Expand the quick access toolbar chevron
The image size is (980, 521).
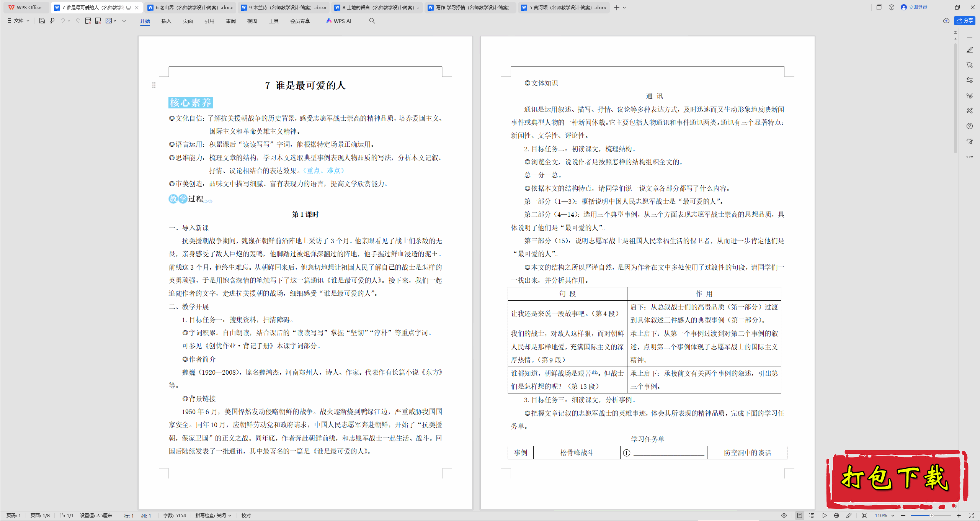tap(124, 21)
